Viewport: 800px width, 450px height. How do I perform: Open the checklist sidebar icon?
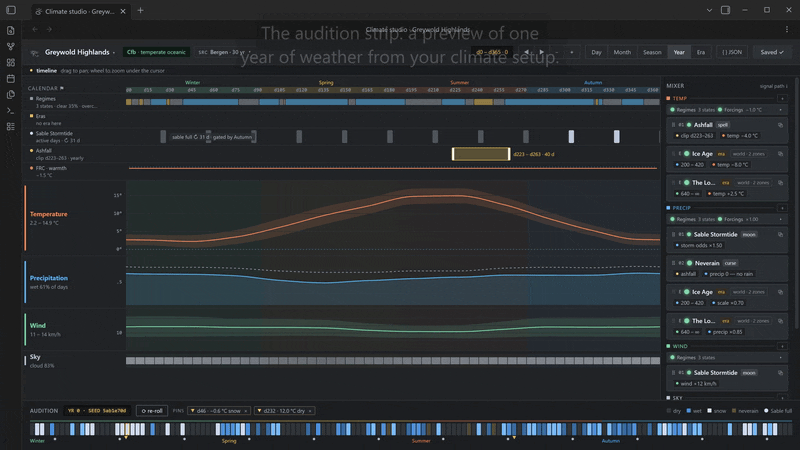coord(11,127)
